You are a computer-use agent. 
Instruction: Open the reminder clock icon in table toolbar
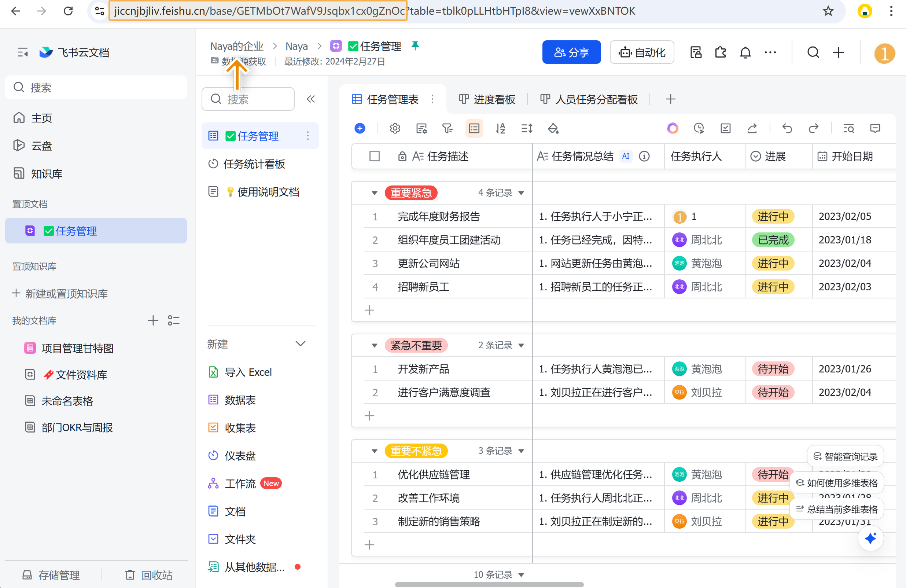coord(699,128)
